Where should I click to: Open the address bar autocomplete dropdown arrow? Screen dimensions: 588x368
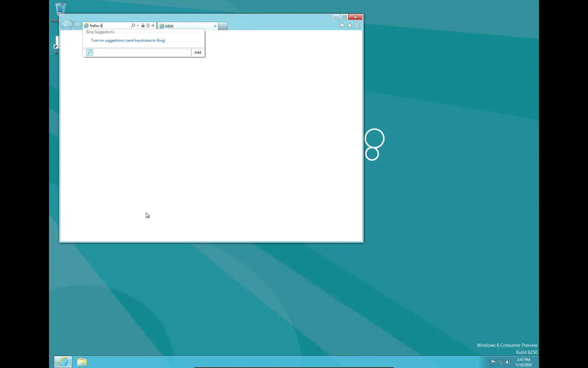pos(138,26)
